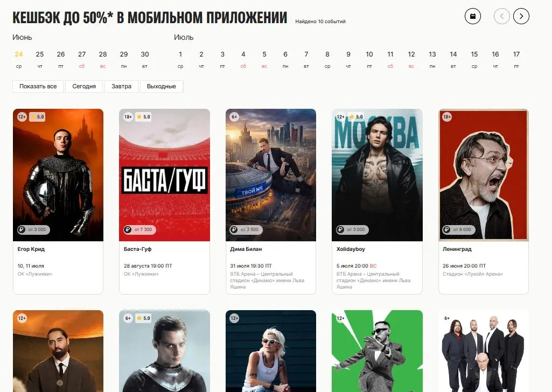Click the 18+ age badge on Ленинград poster
552x392 pixels.
[447, 117]
